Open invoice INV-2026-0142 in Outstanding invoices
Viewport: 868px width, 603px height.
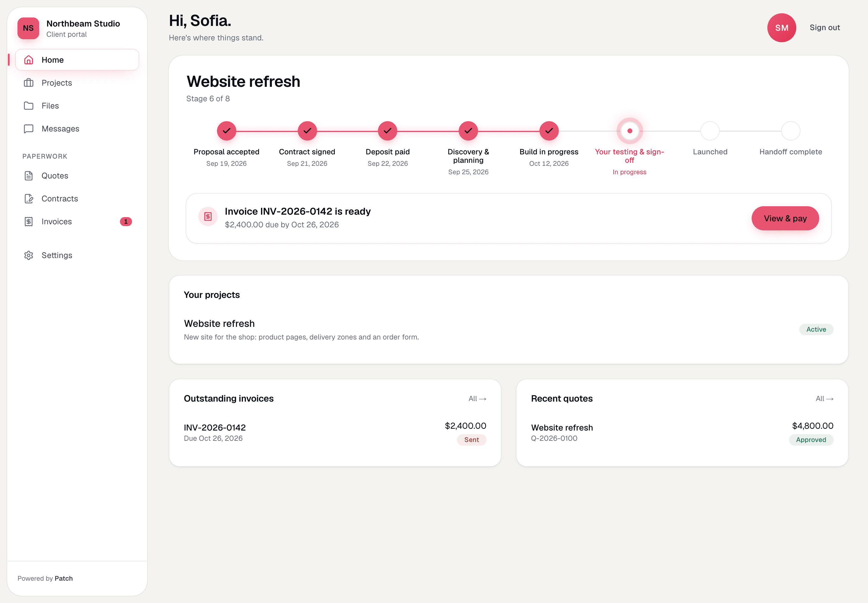coord(335,433)
